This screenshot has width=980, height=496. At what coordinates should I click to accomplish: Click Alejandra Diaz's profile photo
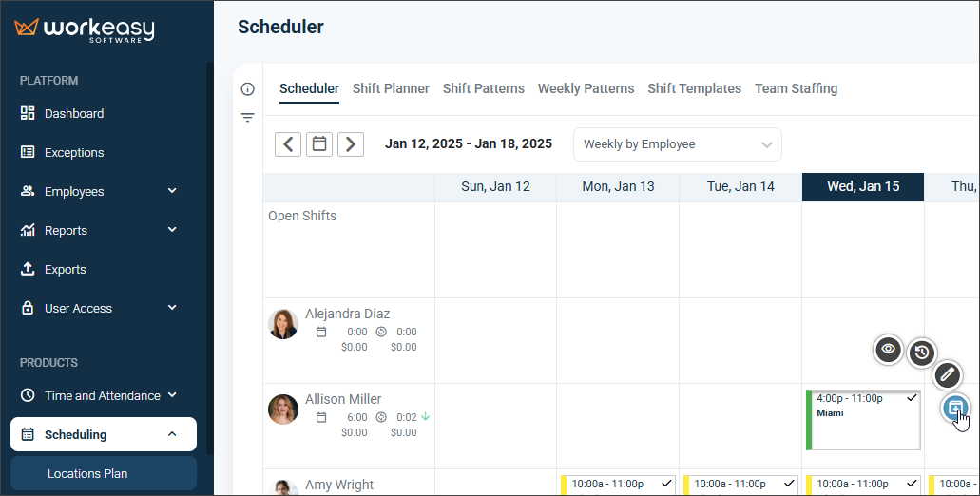click(x=283, y=324)
